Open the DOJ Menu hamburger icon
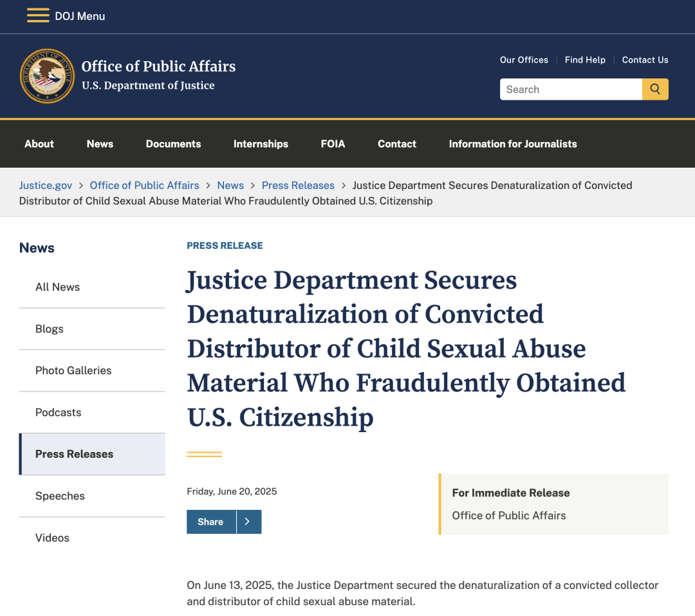 point(38,15)
